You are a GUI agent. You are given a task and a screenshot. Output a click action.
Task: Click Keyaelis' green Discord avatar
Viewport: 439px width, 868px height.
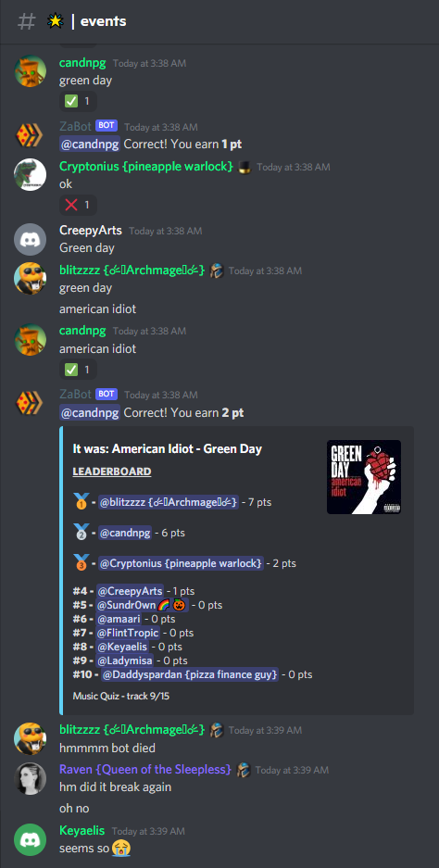pos(30,840)
